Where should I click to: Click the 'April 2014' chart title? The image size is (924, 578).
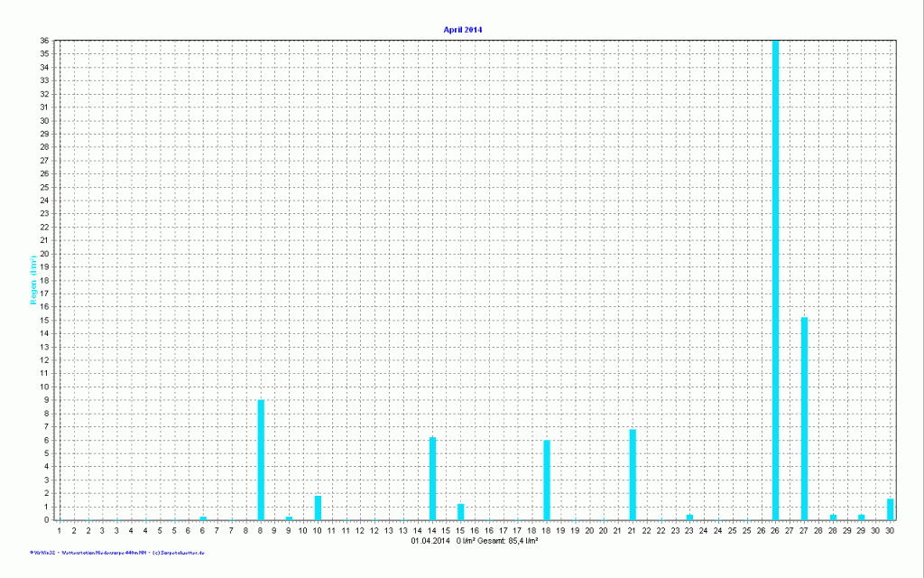462,30
